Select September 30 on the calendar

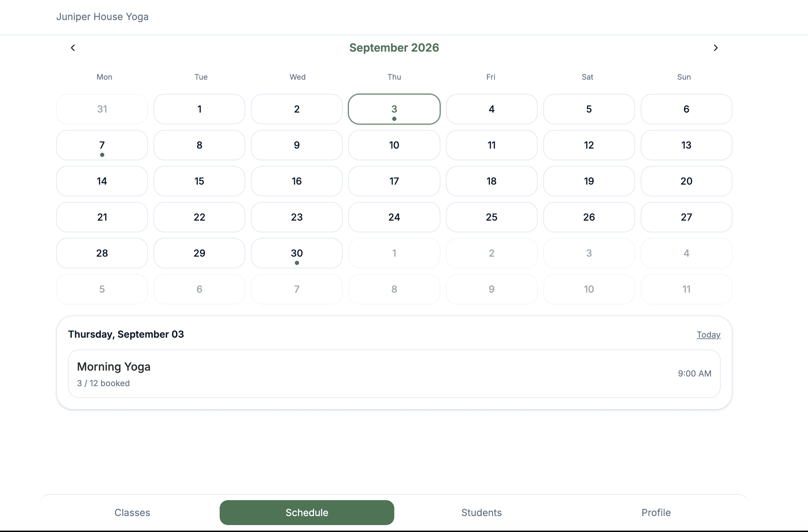click(297, 253)
